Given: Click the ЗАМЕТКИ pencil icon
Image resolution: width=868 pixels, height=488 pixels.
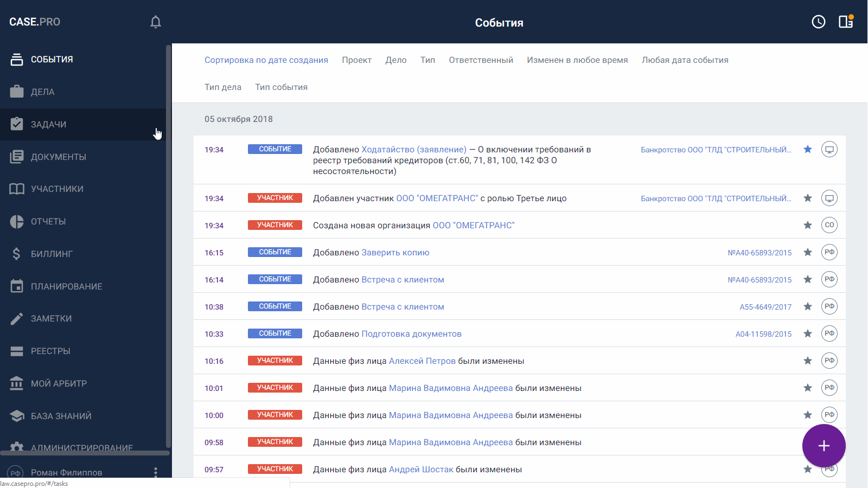Looking at the screenshot, I should click(x=17, y=318).
